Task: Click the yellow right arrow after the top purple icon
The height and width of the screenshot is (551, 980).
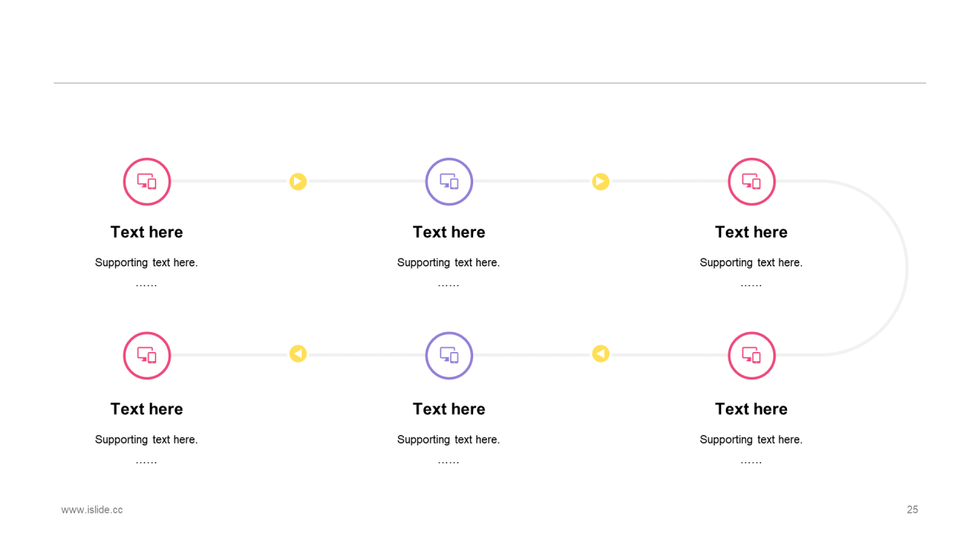Action: point(600,181)
